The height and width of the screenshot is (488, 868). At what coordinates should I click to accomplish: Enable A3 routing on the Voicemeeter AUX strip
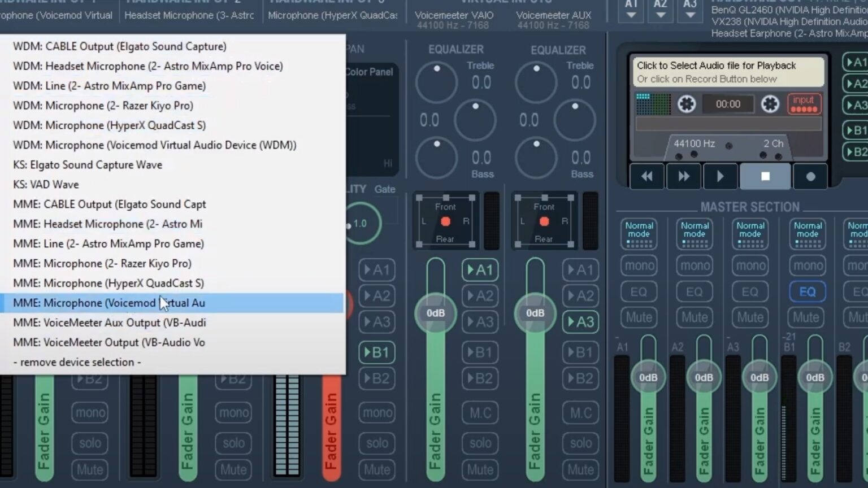tap(580, 321)
